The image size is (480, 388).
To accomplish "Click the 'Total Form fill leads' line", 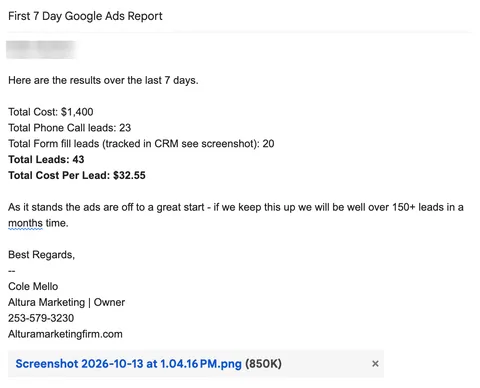I will click(x=141, y=144).
